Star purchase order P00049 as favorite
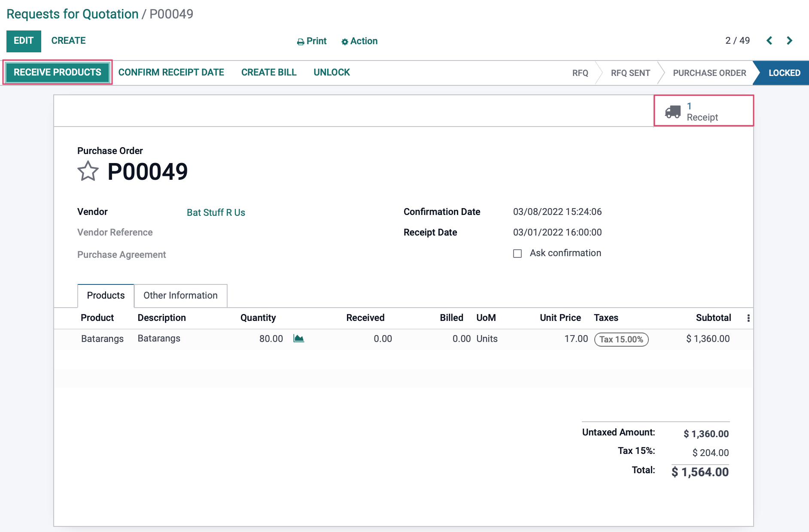 tap(88, 171)
